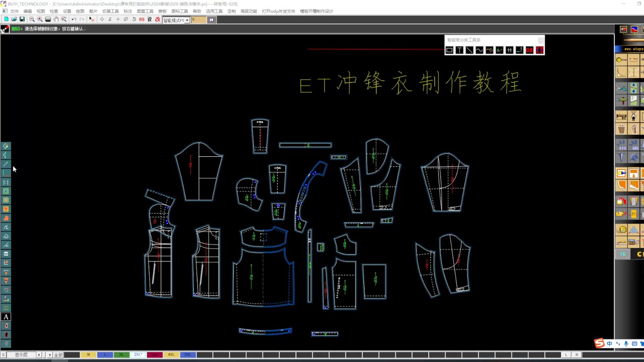This screenshot has width=644, height=362.
Task: Open the 编辑 menu
Action: [28, 11]
